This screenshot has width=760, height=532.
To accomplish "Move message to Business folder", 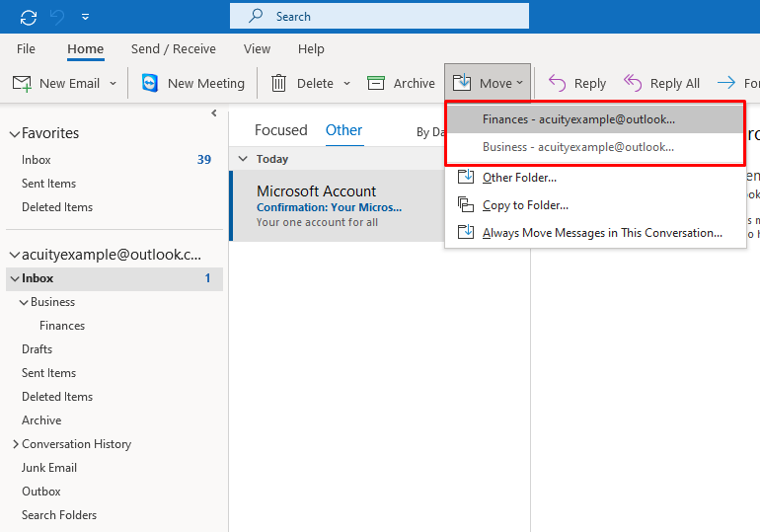I will click(595, 147).
